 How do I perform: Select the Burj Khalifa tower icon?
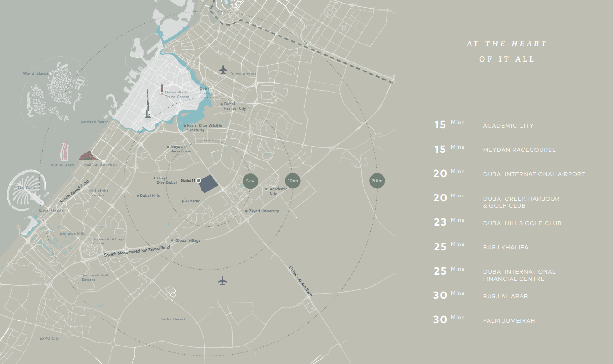147,104
